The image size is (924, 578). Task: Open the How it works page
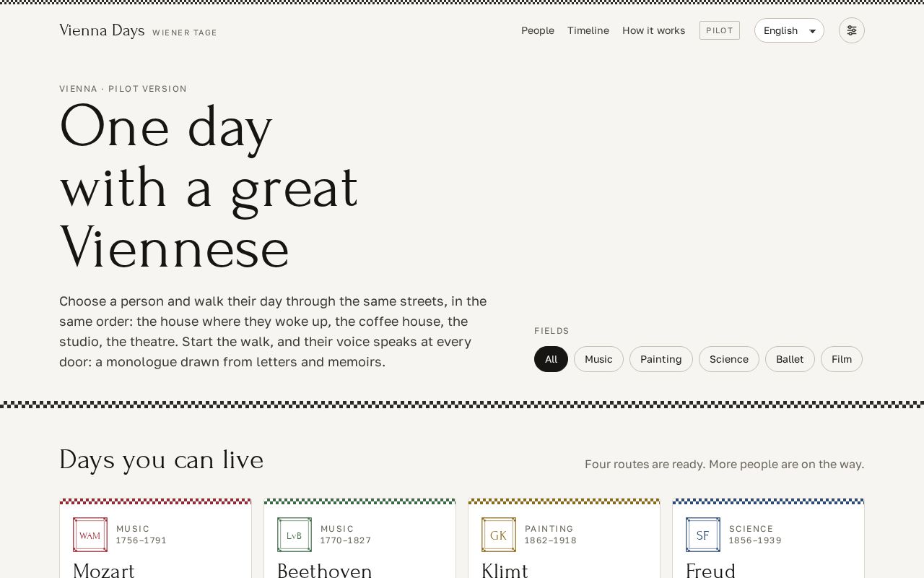[653, 30]
